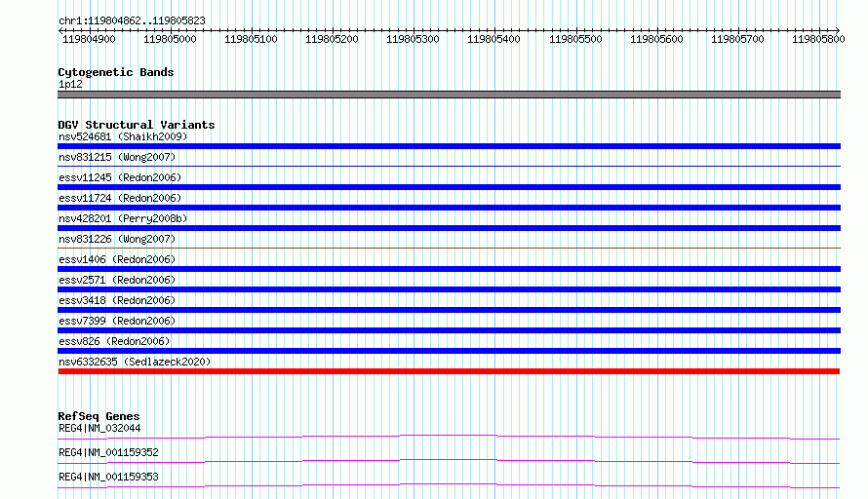This screenshot has width=868, height=499.
Task: Click the 119805000 ruler coordinate
Action: point(170,39)
